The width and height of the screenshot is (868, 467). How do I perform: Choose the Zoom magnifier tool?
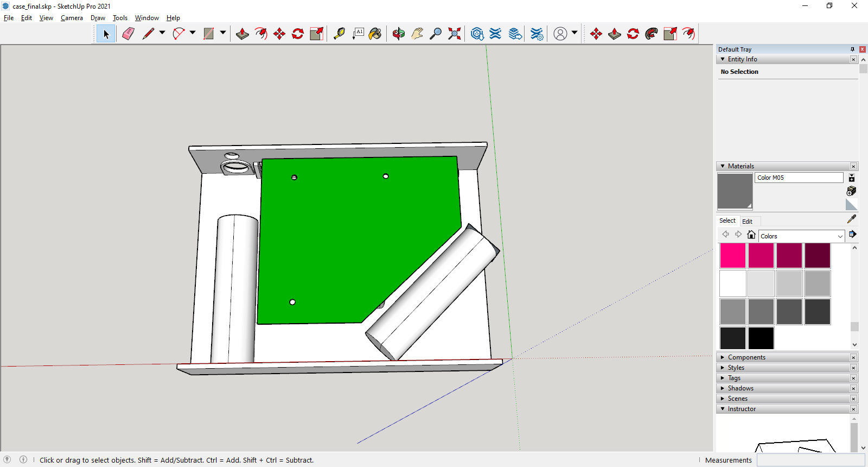pyautogui.click(x=436, y=34)
